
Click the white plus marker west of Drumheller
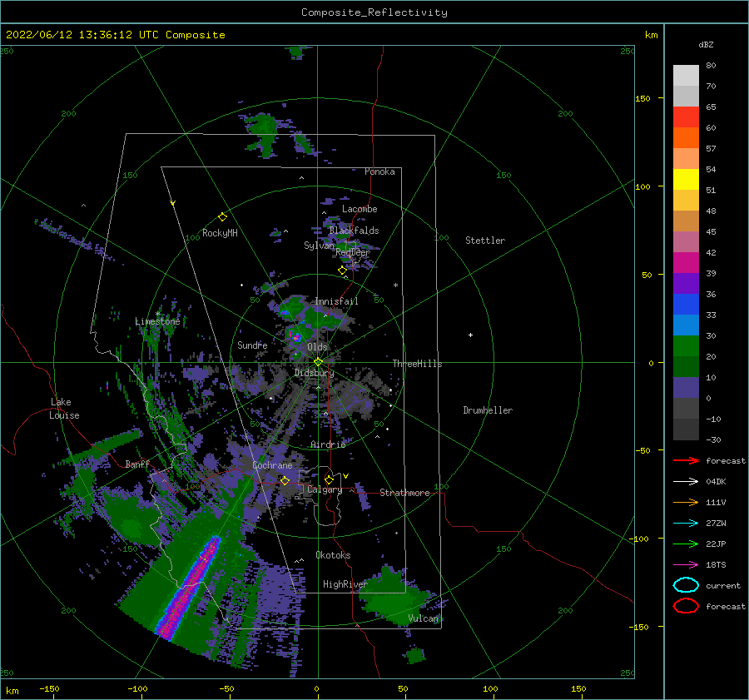click(x=470, y=335)
